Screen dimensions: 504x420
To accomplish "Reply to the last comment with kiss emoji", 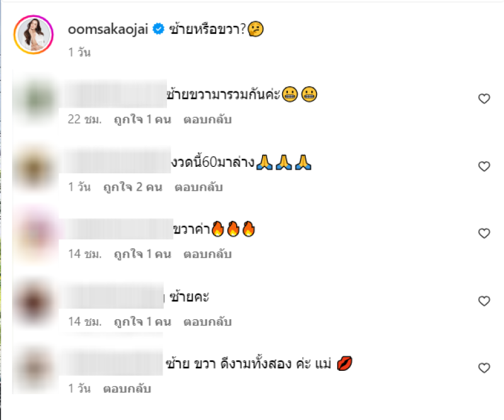I will click(x=127, y=389).
